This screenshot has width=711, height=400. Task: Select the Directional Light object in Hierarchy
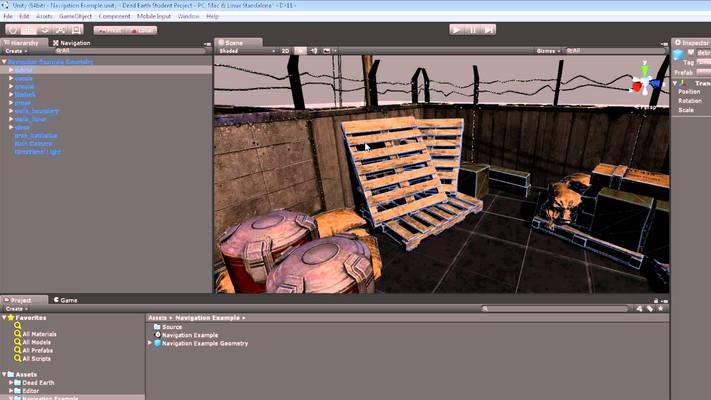[x=37, y=152]
